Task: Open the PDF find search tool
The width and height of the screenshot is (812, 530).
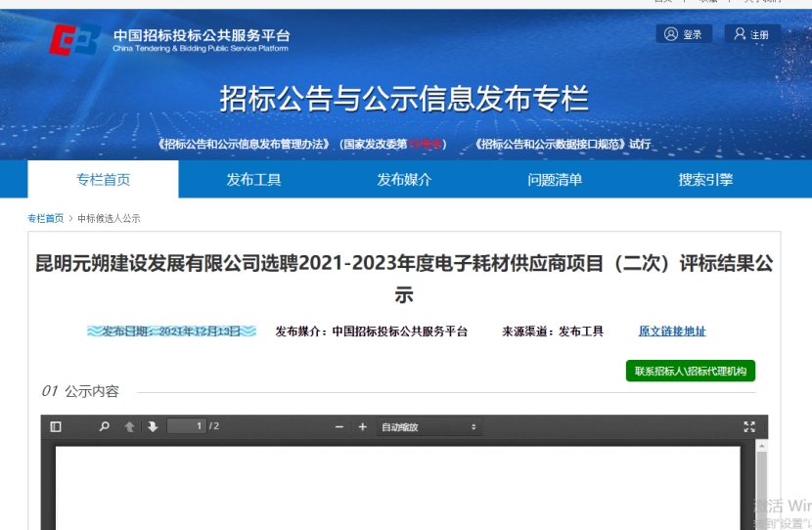Action: coord(105,426)
